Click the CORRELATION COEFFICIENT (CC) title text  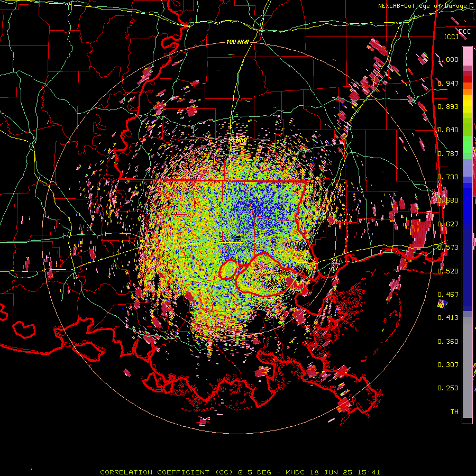167,472
